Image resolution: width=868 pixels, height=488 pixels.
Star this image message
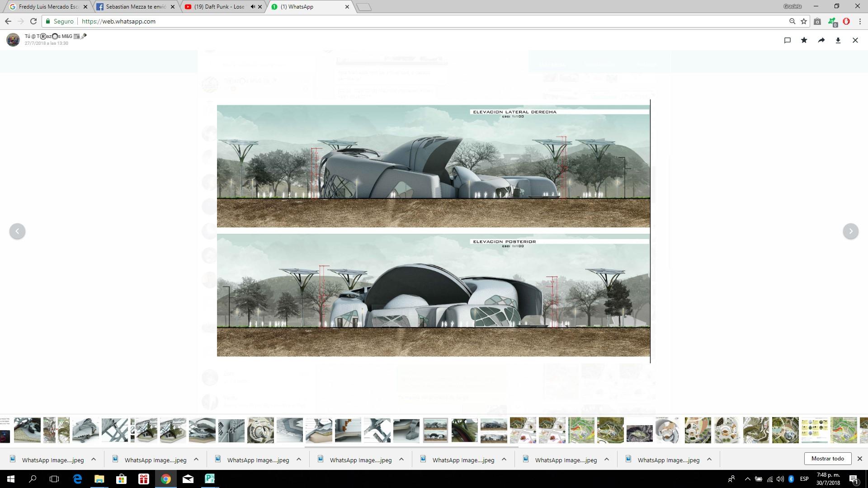click(x=804, y=40)
